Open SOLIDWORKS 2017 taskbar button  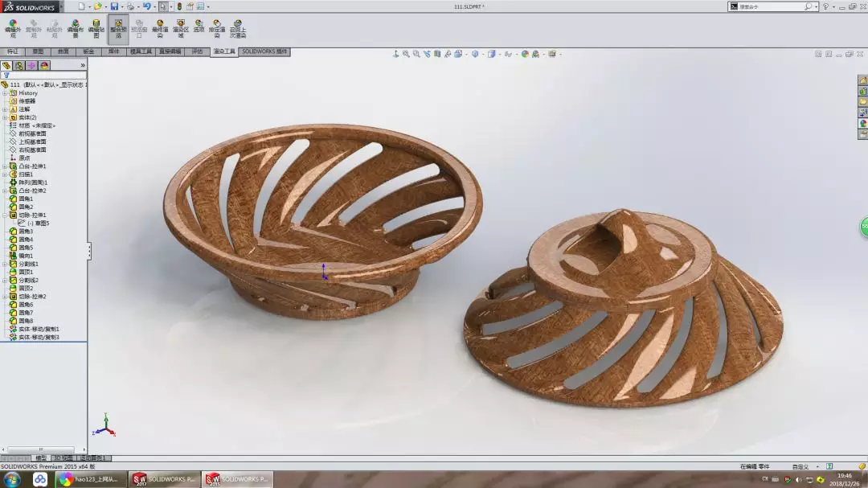(x=164, y=479)
